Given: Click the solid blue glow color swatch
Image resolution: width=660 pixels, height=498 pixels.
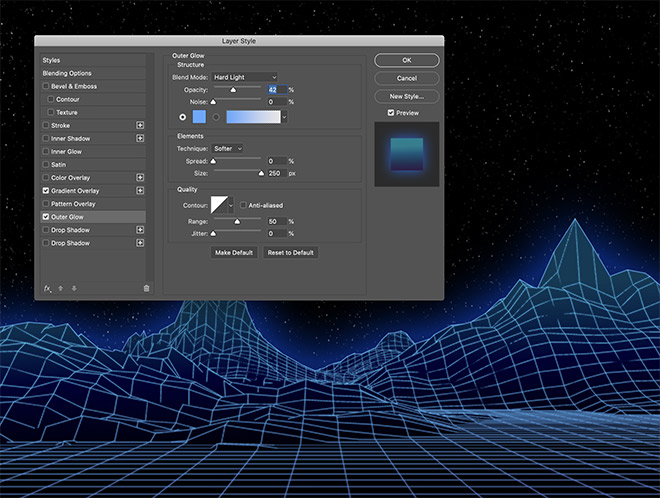Looking at the screenshot, I should point(198,117).
